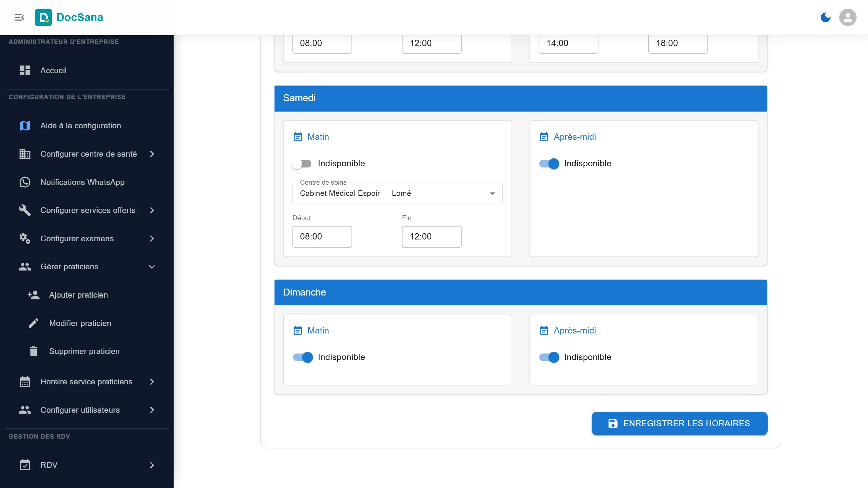Open the Centre de soins dropdown
868x488 pixels.
coord(397,193)
